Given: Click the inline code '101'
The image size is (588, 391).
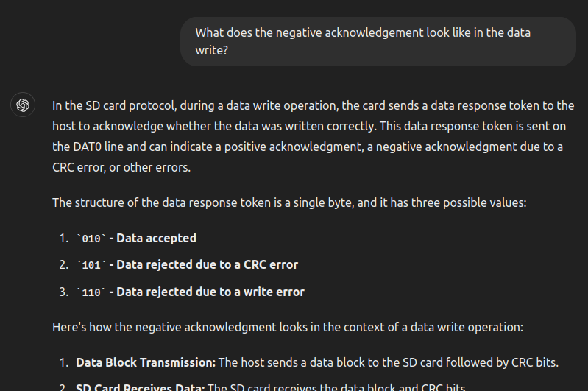Looking at the screenshot, I should point(91,265).
